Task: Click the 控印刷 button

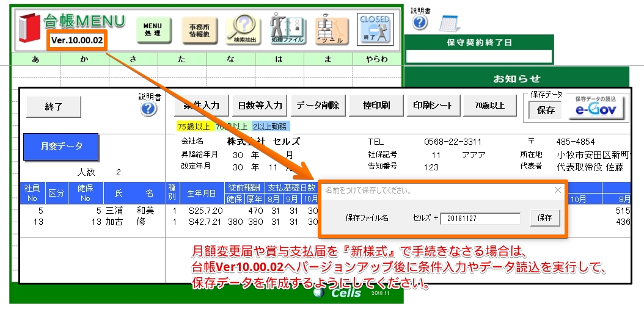Action: click(376, 106)
